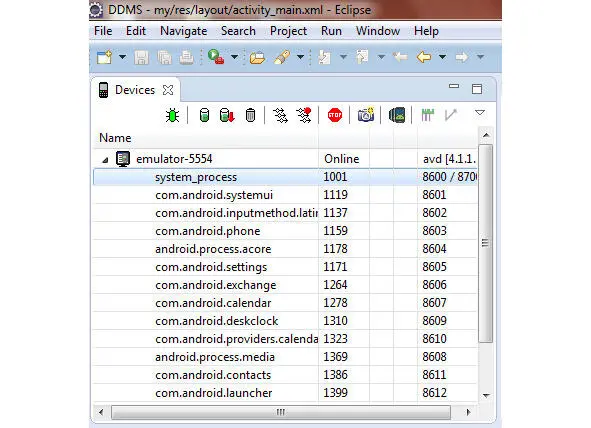
Task: Open the File menu
Action: pos(103,31)
